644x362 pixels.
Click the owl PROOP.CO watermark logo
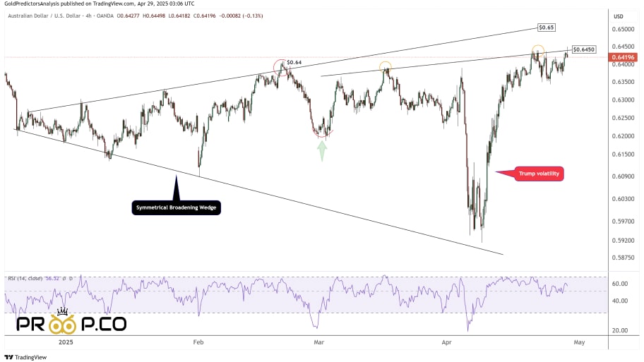click(x=71, y=324)
